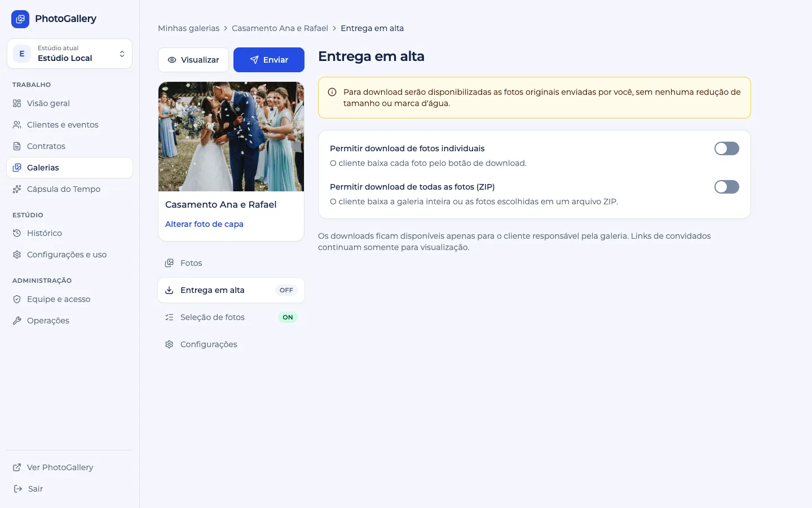
Task: Click the Fotos tab image icon
Action: pos(169,263)
